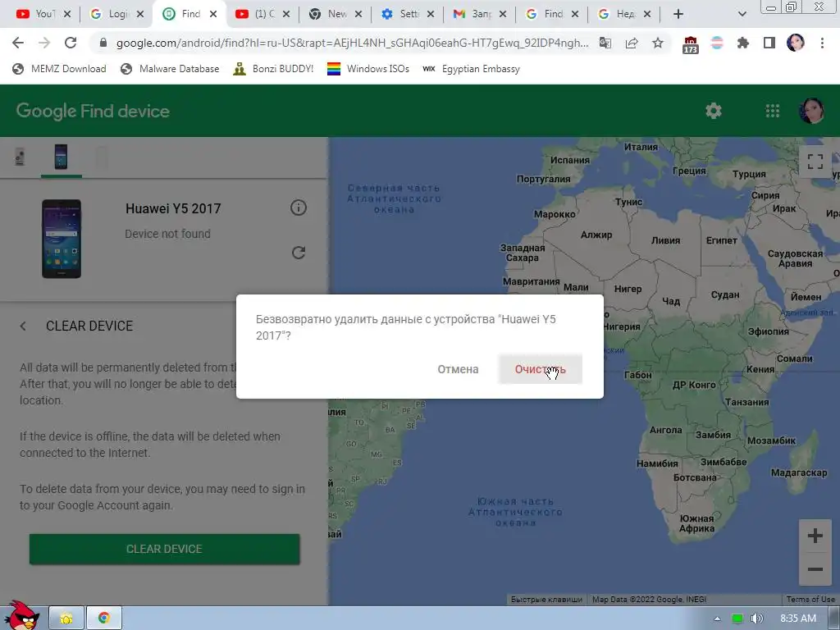Select the Huawei phone device tab
This screenshot has height=630, width=840.
pyautogui.click(x=61, y=157)
